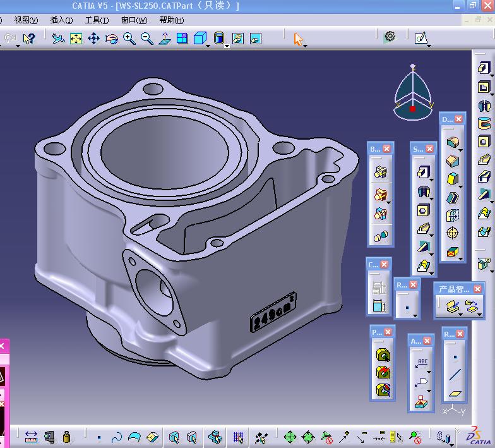Toggle the Hide/Show icon
This screenshot has height=448, width=495.
pyautogui.click(x=238, y=39)
